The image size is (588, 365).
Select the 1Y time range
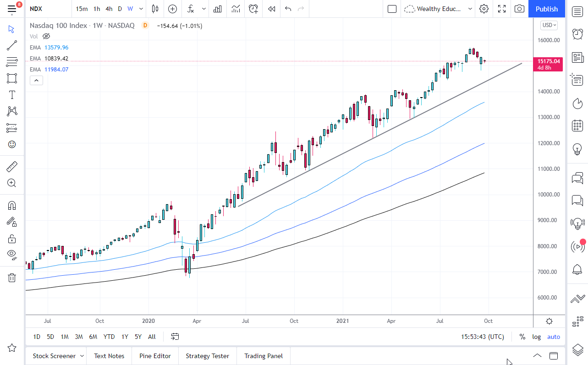124,337
